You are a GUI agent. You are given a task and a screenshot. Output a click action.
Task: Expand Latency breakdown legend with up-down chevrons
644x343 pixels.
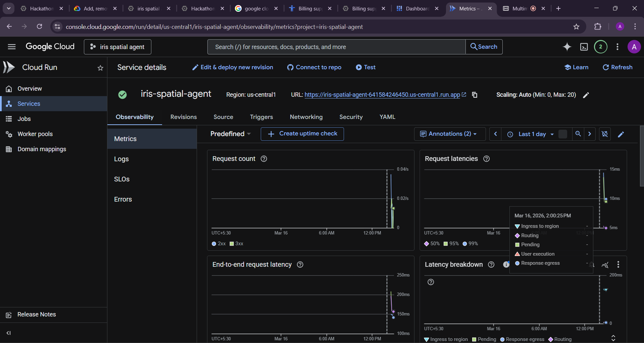coord(613,338)
